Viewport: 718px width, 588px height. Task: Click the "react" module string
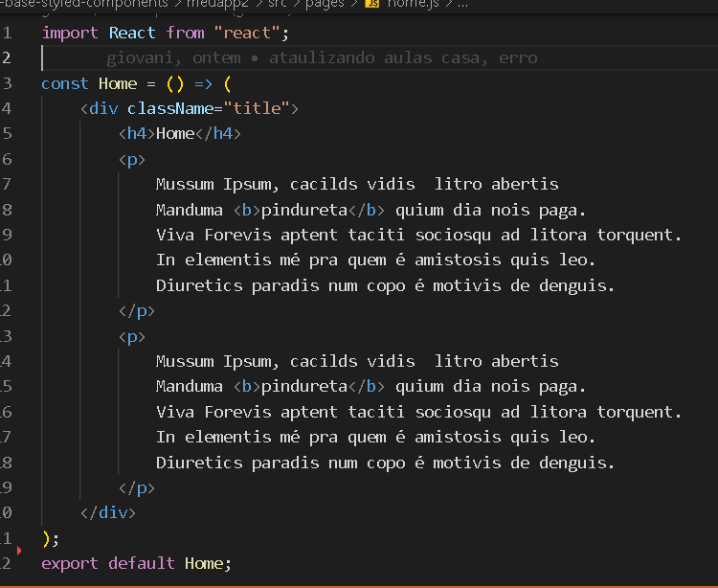click(x=246, y=33)
